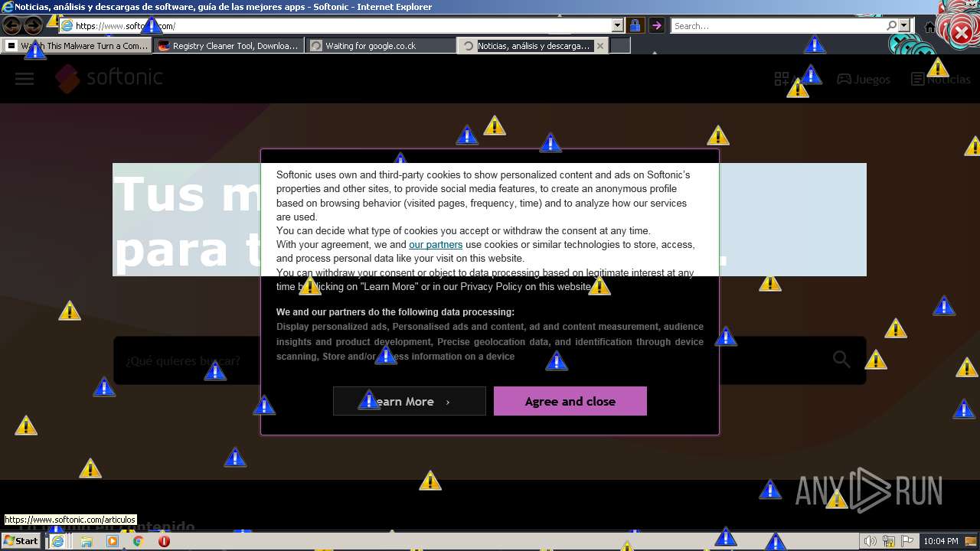
Task: Close the Noticias, análisis y descarga tab
Action: (600, 46)
